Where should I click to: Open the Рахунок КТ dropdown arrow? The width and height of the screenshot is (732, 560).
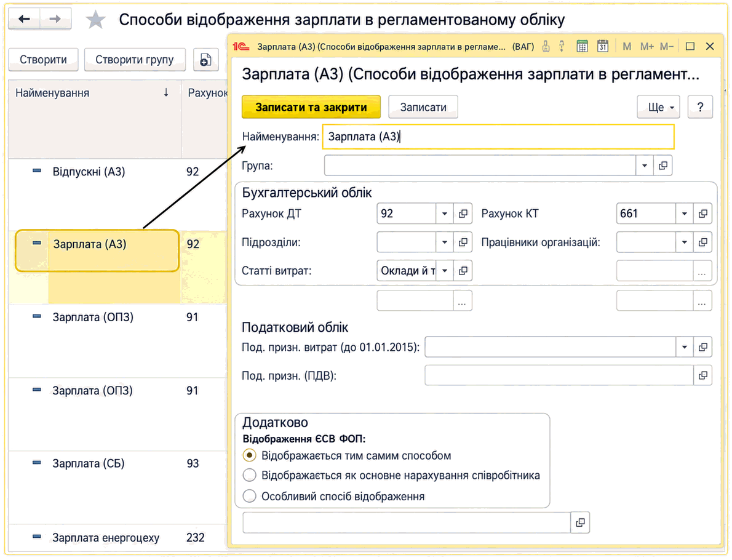tap(685, 214)
